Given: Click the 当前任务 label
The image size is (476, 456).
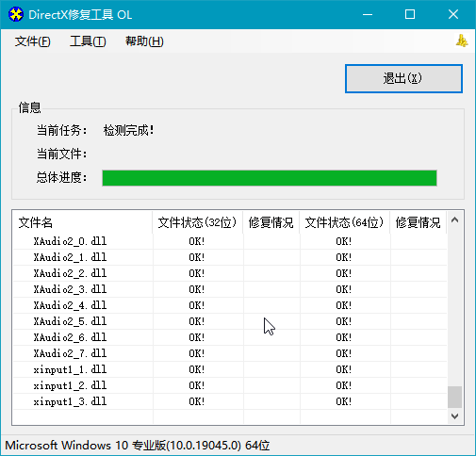Looking at the screenshot, I should point(62,130).
